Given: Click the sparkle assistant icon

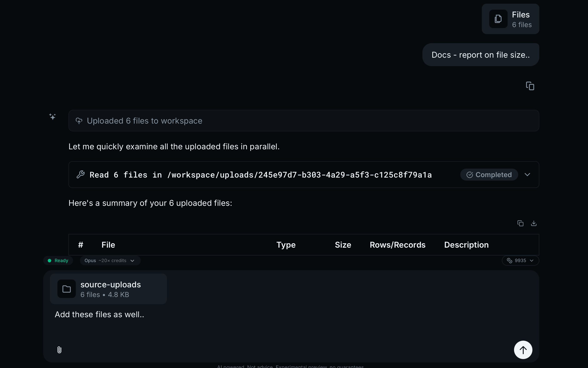Looking at the screenshot, I should tap(52, 117).
